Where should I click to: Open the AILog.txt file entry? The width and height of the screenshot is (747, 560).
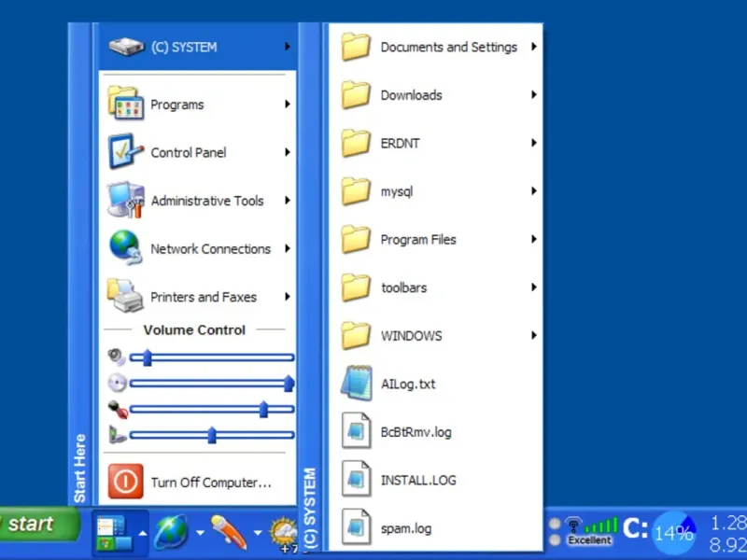pyautogui.click(x=435, y=384)
